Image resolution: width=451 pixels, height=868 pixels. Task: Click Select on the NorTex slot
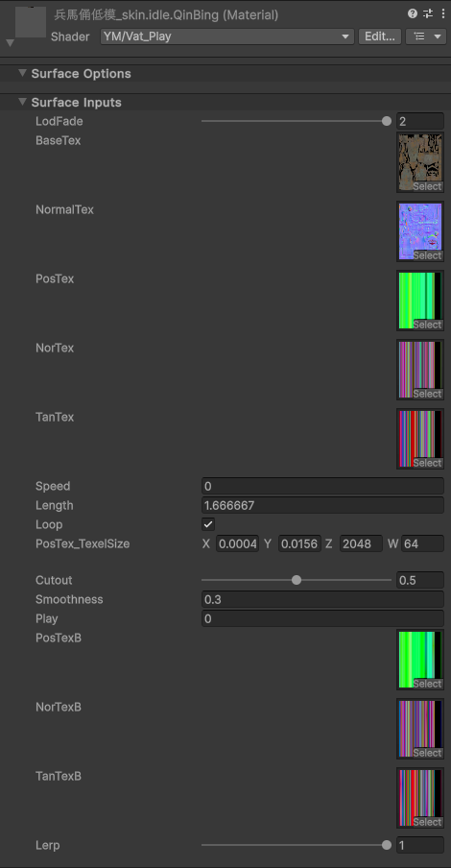click(427, 394)
